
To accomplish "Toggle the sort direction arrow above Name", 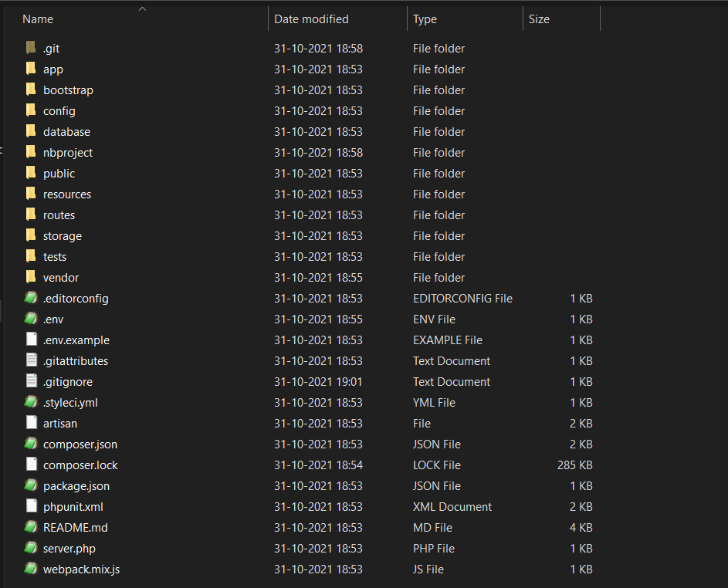I will (x=143, y=8).
